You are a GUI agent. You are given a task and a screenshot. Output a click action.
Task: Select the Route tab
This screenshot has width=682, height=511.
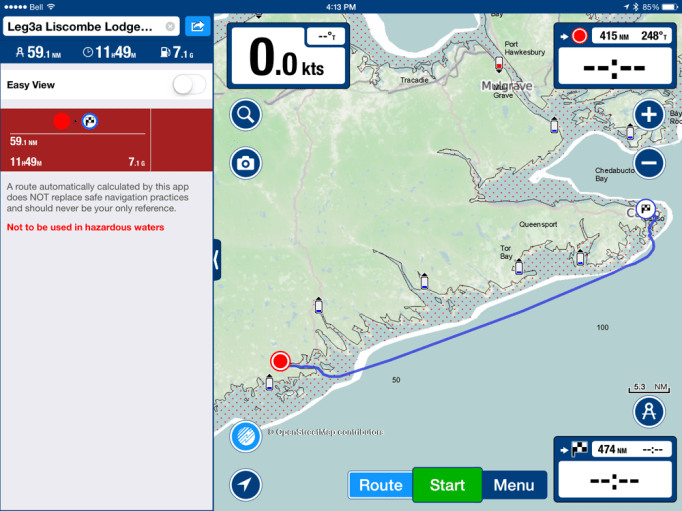pyautogui.click(x=380, y=486)
